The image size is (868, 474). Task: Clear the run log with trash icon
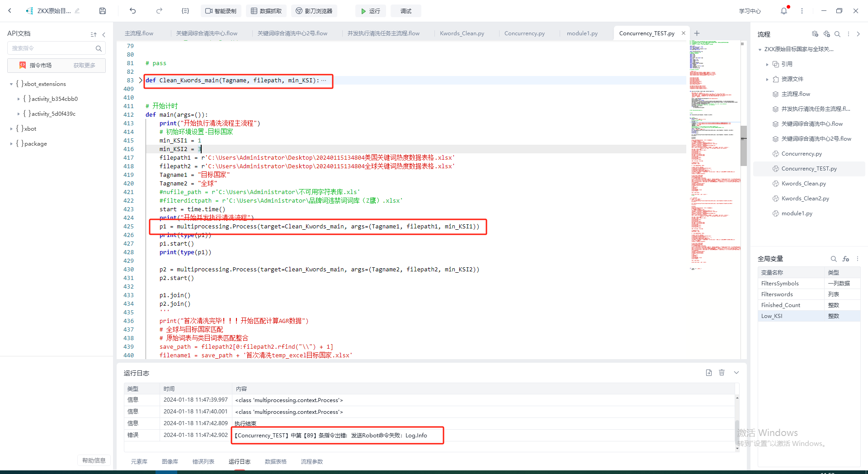click(722, 373)
